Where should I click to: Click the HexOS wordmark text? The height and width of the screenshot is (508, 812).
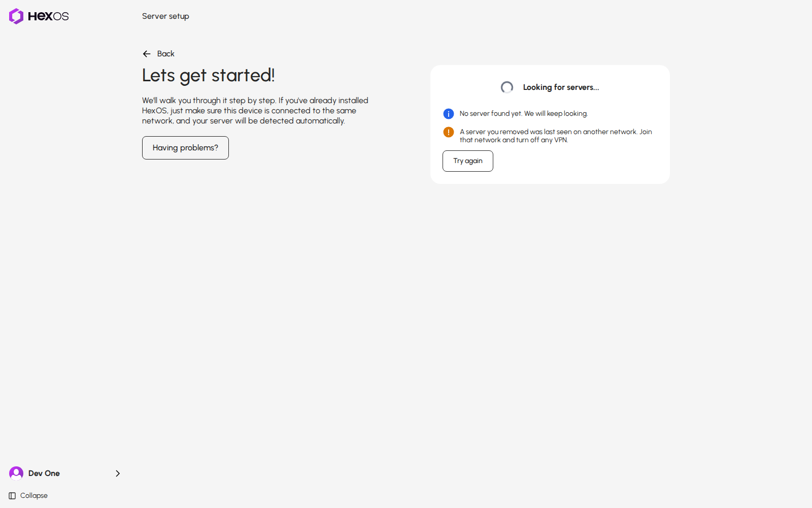coord(48,16)
